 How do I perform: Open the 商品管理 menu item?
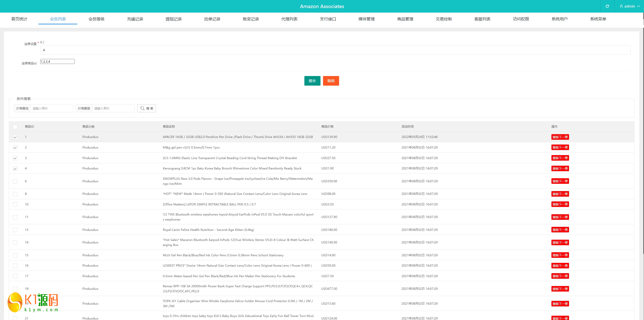(x=404, y=19)
